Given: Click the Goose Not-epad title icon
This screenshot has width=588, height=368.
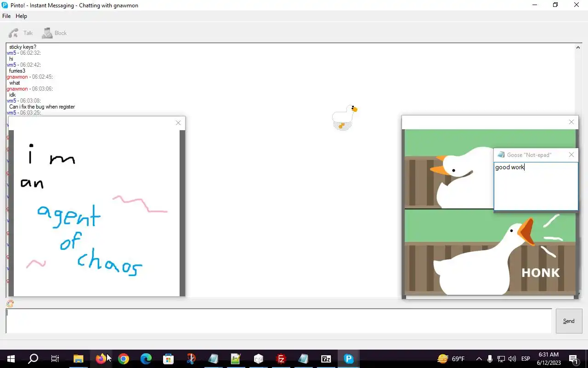Looking at the screenshot, I should (501, 155).
